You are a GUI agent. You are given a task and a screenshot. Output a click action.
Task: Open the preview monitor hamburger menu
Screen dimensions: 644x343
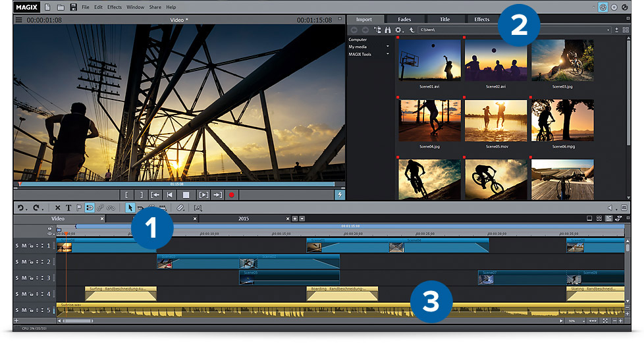(18, 20)
